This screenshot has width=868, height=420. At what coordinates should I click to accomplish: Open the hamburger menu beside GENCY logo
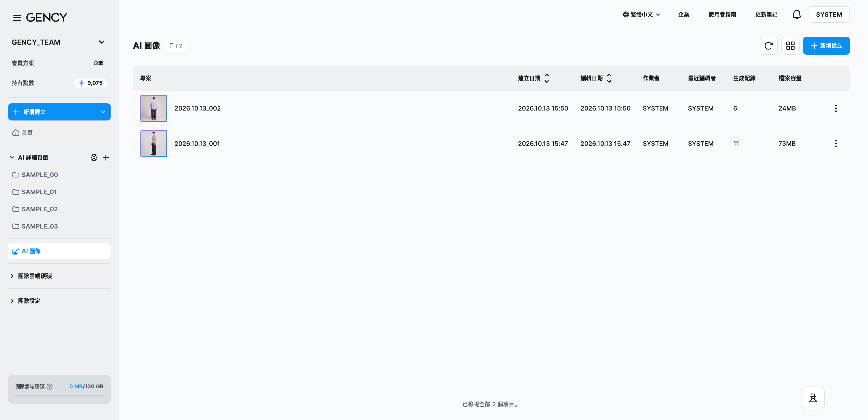tap(17, 18)
